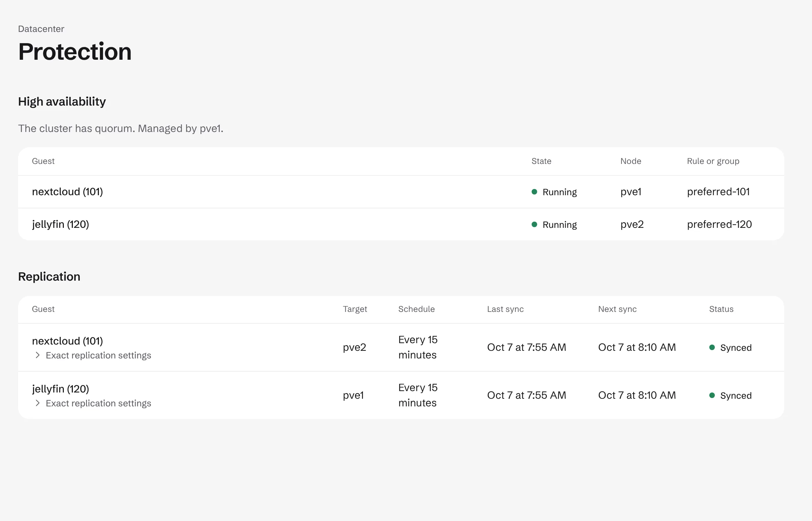Expand Exact replication settings for nextcloud (101)
812x521 pixels.
[x=93, y=355]
